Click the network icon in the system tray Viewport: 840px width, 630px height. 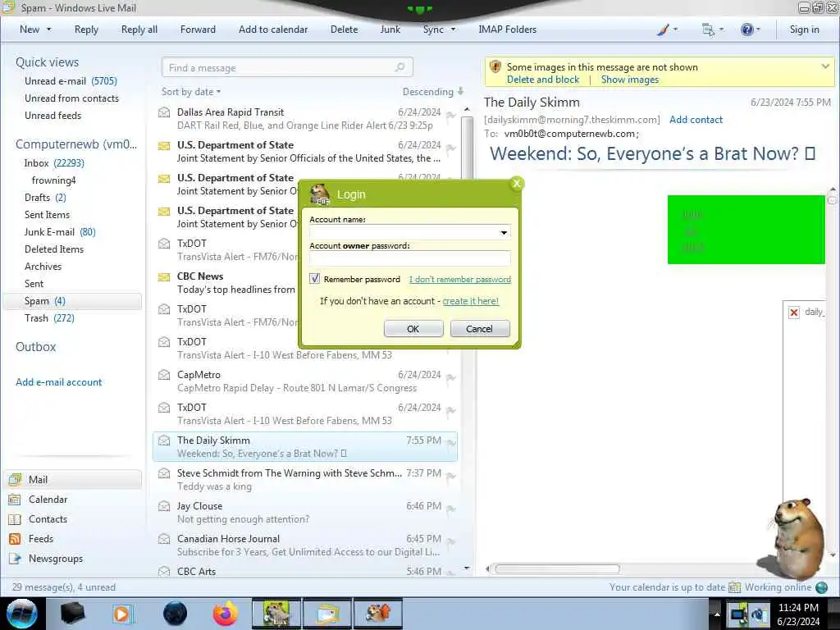click(739, 614)
